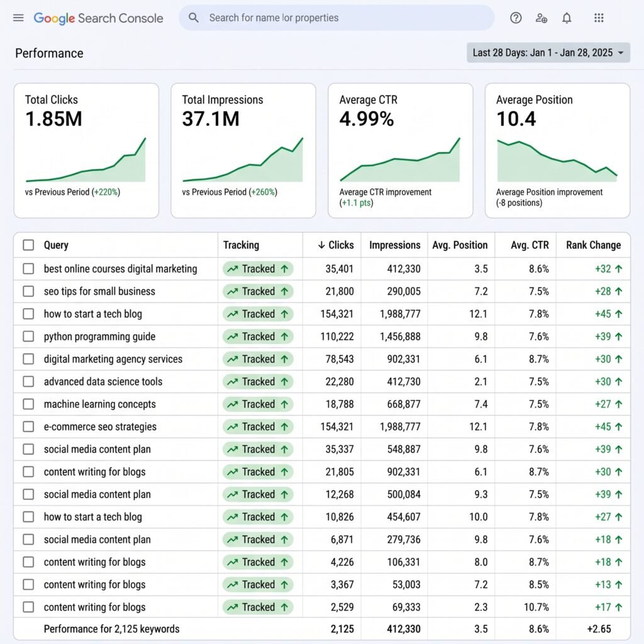Check the row with 10,826 clicks
The width and height of the screenshot is (644, 644).
28,517
